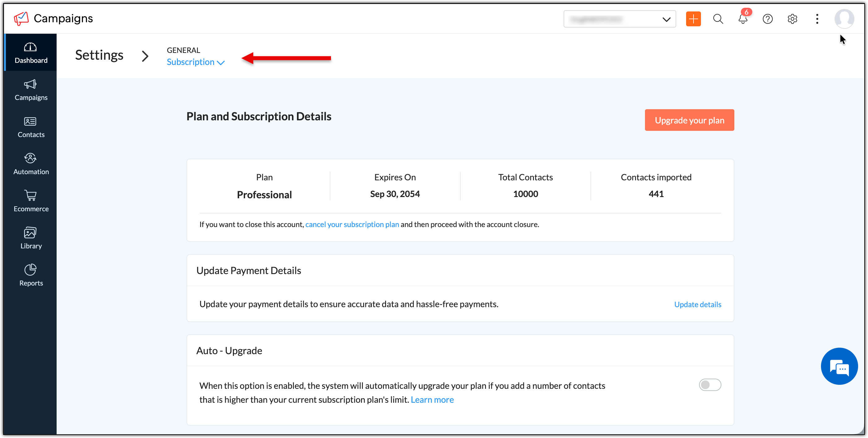This screenshot has width=868, height=438.
Task: Click the Update details link
Action: (698, 304)
